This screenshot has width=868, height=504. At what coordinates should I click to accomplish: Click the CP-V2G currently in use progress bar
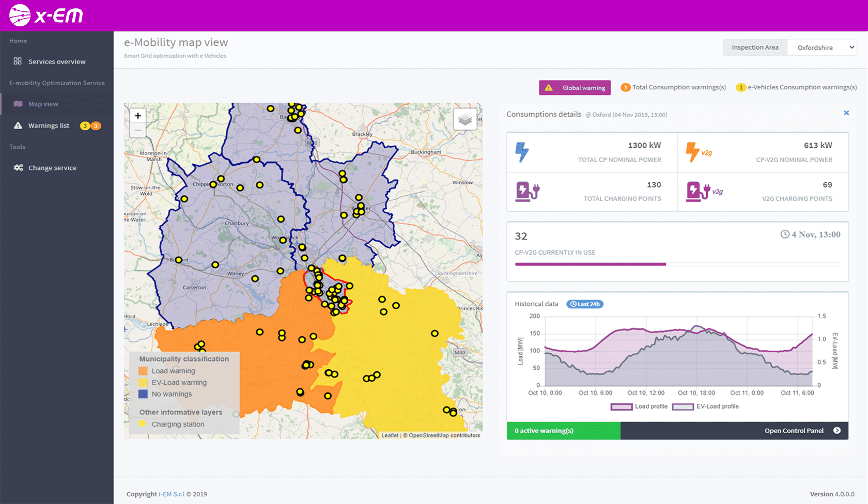[x=677, y=264]
